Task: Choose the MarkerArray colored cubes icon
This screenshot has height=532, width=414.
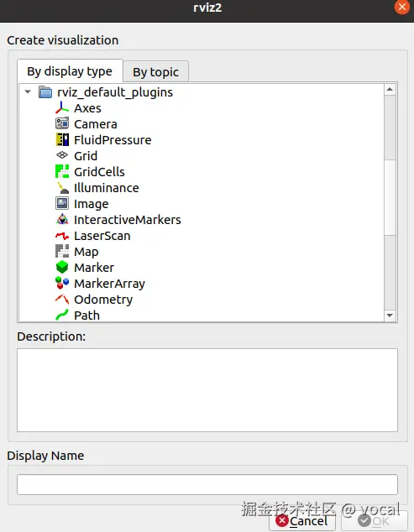Action: 62,283
